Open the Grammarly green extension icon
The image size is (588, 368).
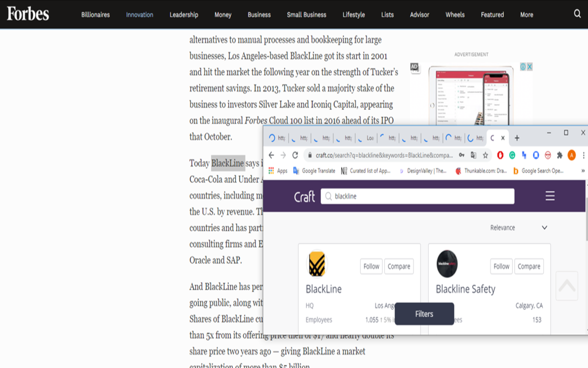pyautogui.click(x=512, y=155)
